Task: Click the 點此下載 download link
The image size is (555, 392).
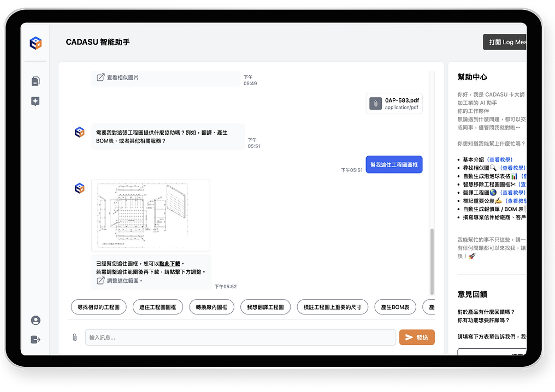Action: click(x=169, y=264)
